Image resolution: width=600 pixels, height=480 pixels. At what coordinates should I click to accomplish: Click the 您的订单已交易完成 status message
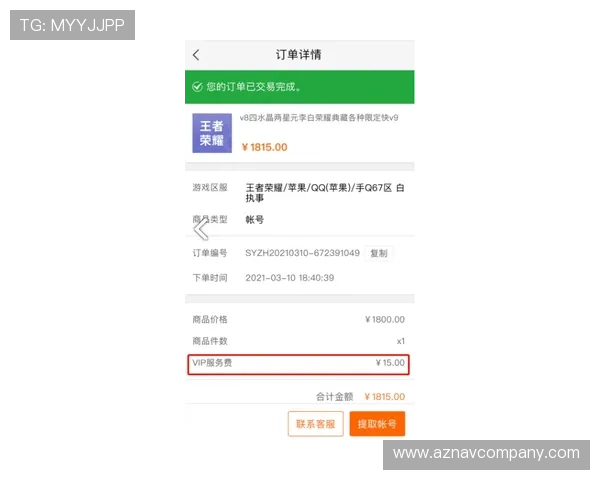pos(253,87)
